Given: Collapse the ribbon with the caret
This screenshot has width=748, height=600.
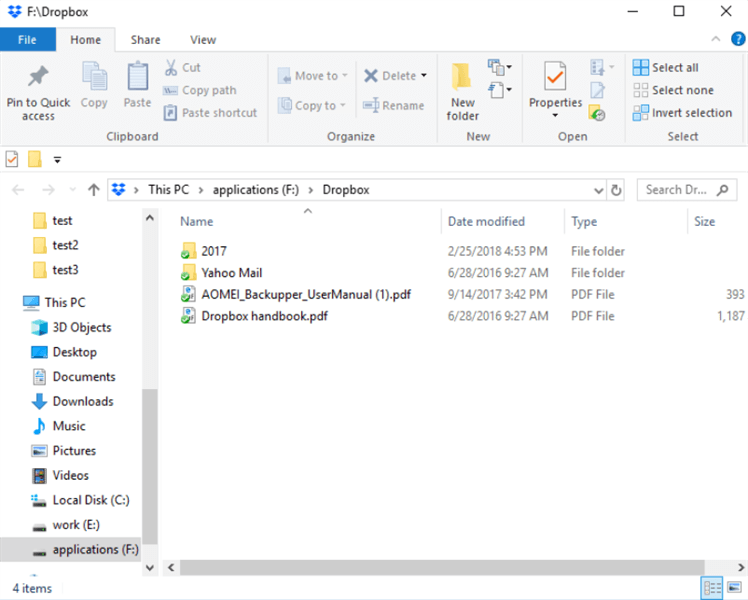Looking at the screenshot, I should (716, 39).
